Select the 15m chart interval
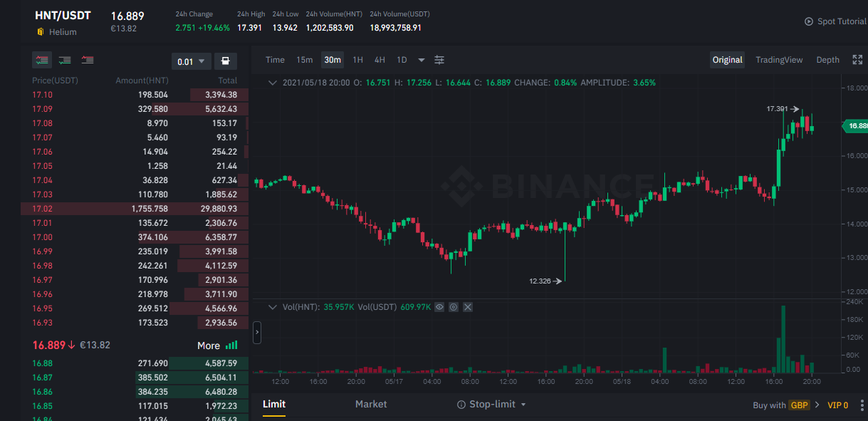The image size is (868, 421). 305,60
